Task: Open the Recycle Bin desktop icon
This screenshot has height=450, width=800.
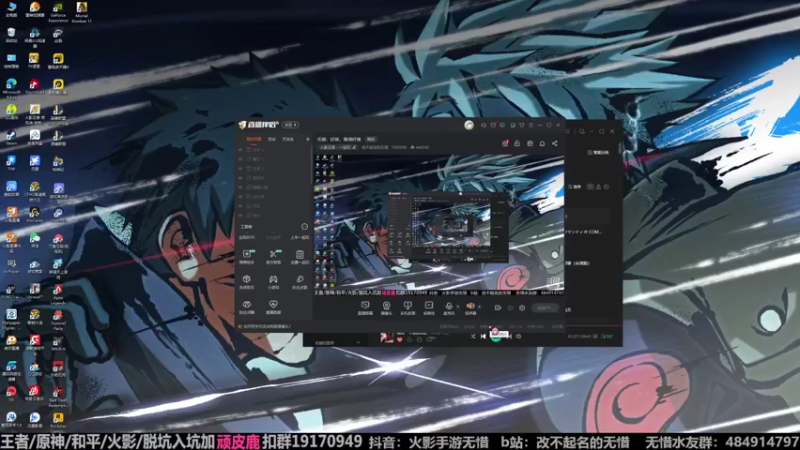Action: coord(11,35)
